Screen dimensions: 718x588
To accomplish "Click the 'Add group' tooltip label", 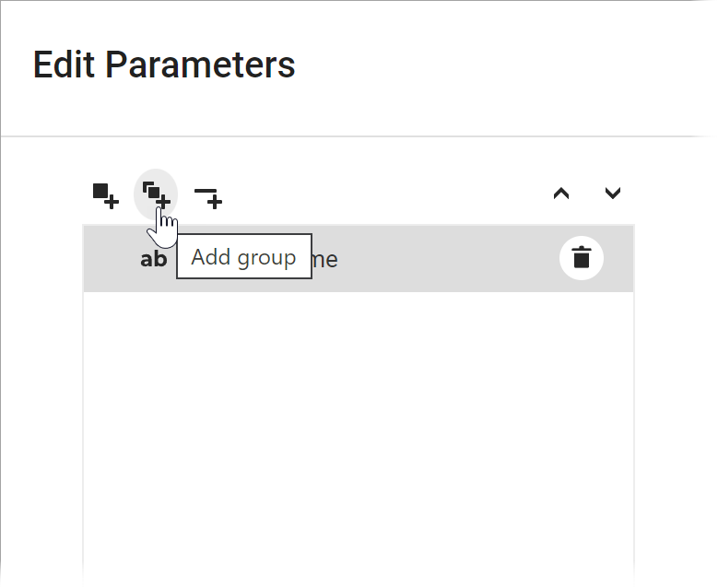I will [x=243, y=257].
